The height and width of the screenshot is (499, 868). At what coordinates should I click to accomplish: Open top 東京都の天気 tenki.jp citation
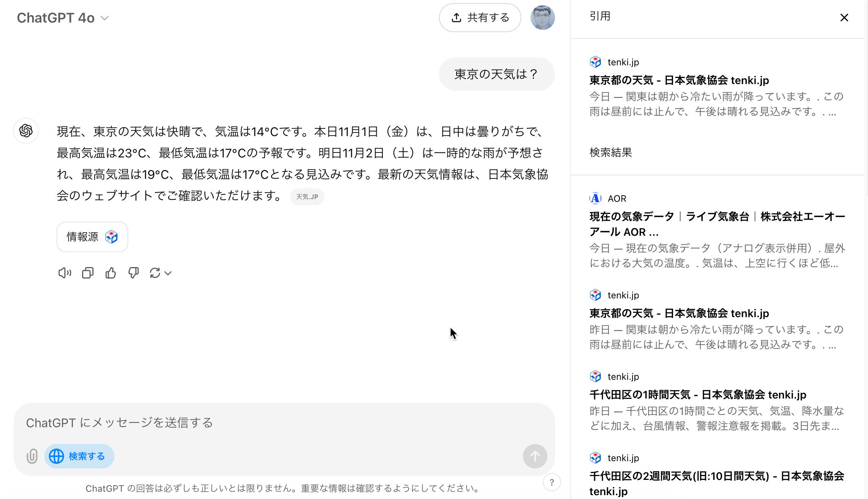pyautogui.click(x=679, y=80)
